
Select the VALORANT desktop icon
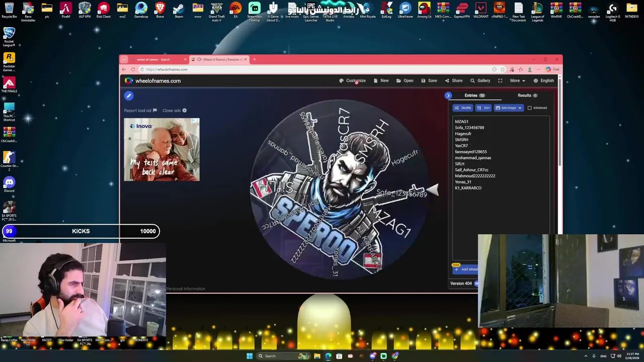(480, 10)
